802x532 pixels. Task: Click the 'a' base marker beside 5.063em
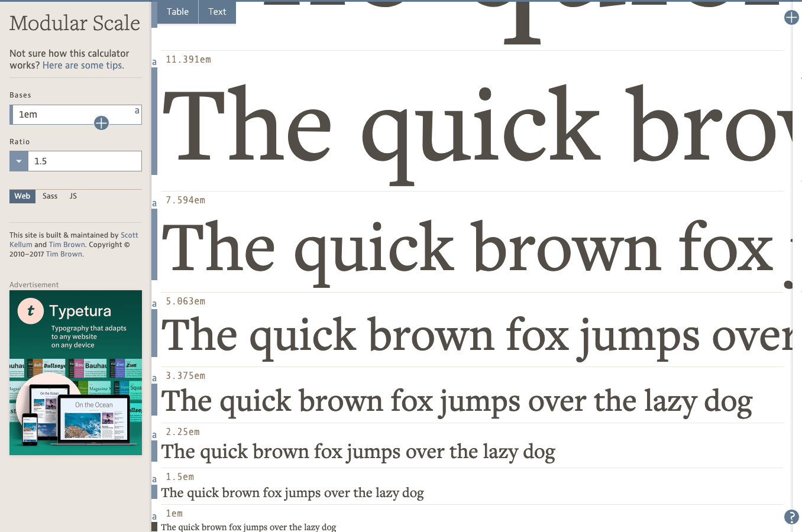154,304
